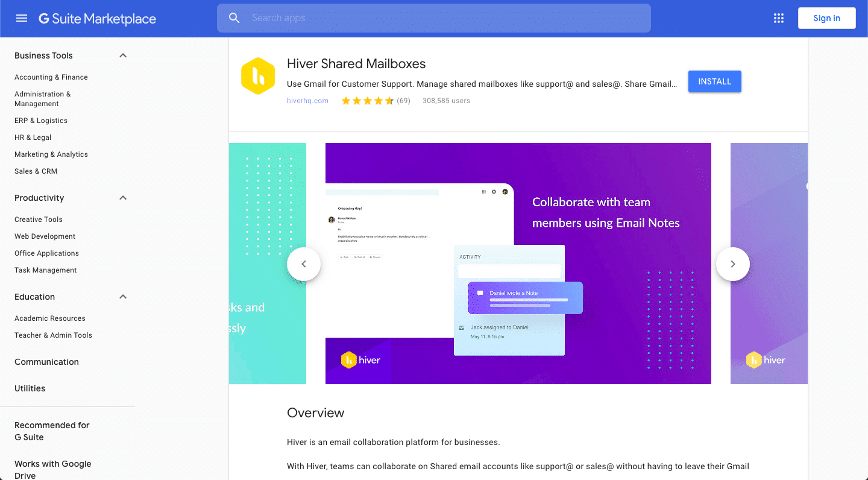Open ERP & Logistics category
The width and height of the screenshot is (868, 480).
point(41,121)
